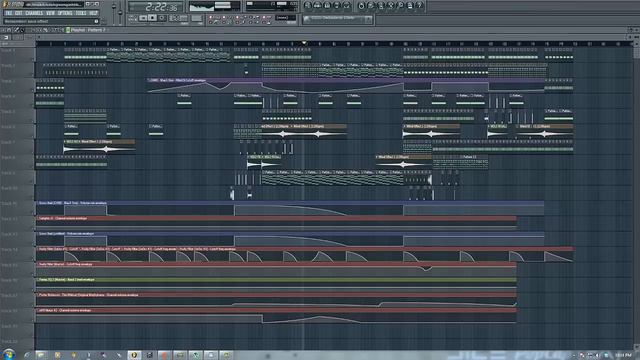Screen dimensions: 640x360
Task: Open the playlist options menu arrow
Action: click(x=4, y=30)
